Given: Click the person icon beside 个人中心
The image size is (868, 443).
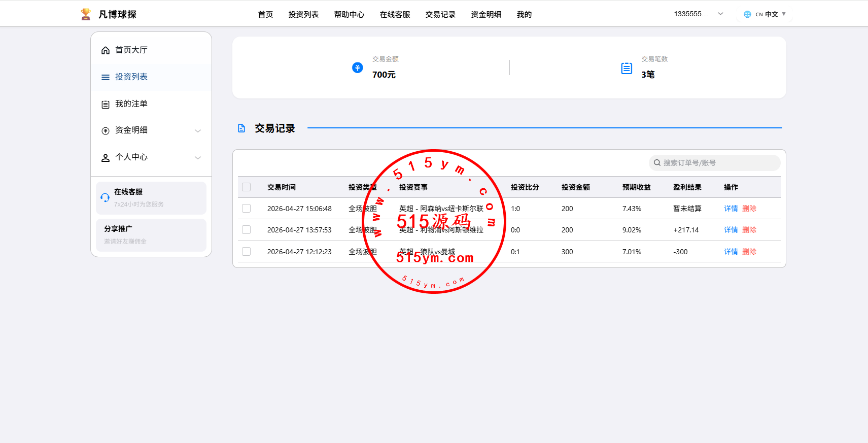Looking at the screenshot, I should (106, 157).
